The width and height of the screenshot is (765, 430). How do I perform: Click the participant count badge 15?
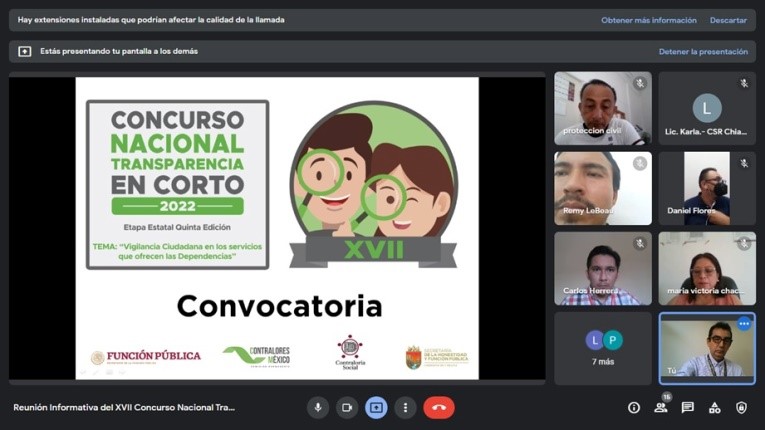pos(667,397)
